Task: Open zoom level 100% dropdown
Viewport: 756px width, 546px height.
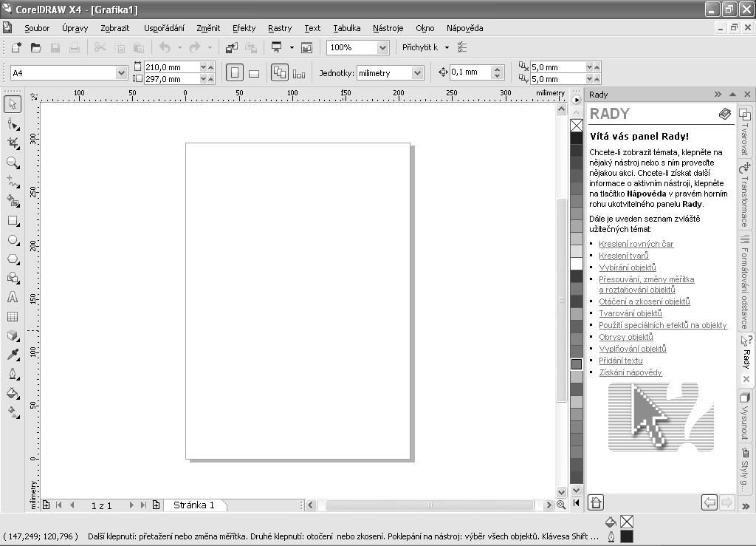Action: 383,47
